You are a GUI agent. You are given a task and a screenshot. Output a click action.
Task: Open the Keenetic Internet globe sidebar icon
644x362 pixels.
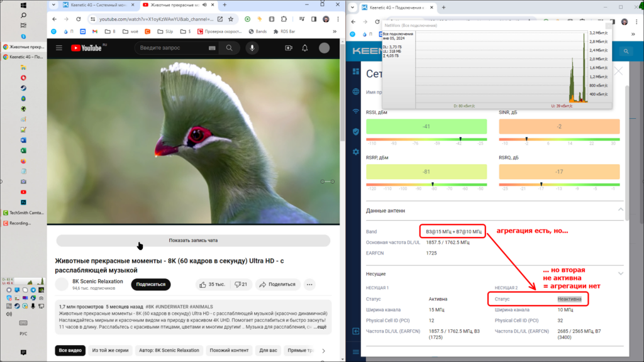pyautogui.click(x=356, y=92)
